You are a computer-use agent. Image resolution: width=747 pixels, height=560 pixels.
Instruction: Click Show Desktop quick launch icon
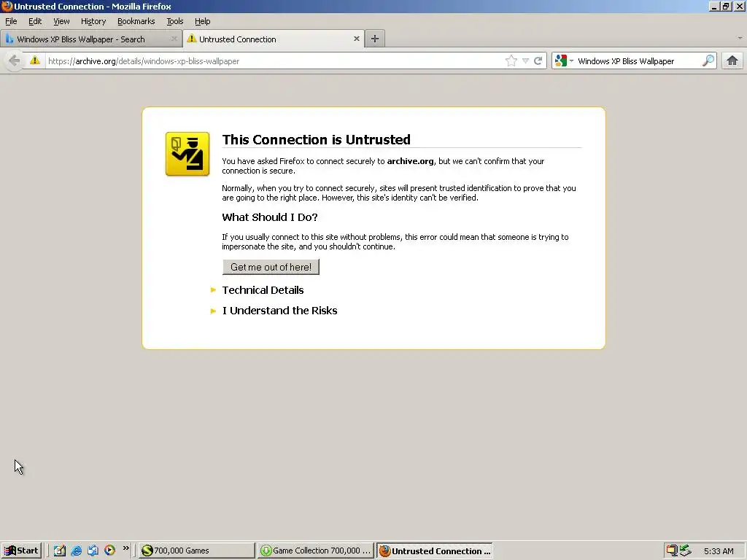(x=60, y=551)
